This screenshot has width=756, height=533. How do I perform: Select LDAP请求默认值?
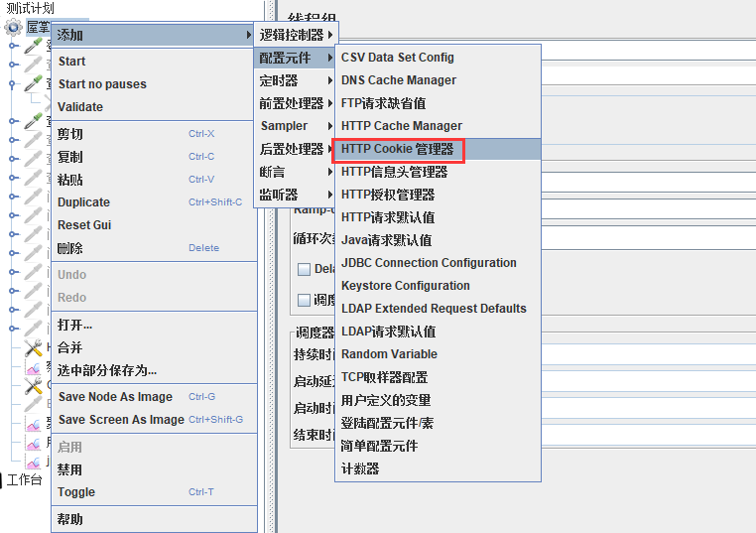tap(438, 332)
